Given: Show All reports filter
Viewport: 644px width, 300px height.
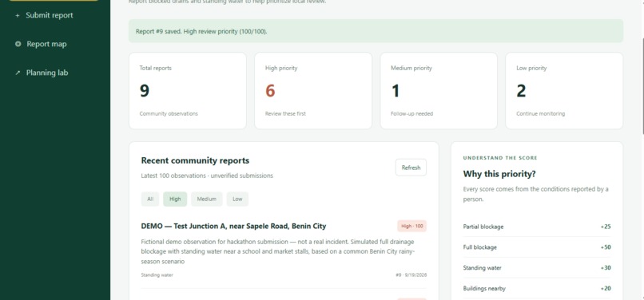Looking at the screenshot, I should (x=150, y=199).
